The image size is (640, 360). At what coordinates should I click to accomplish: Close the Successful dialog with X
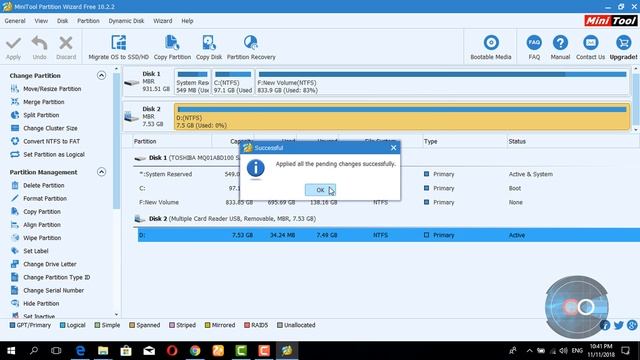point(393,148)
